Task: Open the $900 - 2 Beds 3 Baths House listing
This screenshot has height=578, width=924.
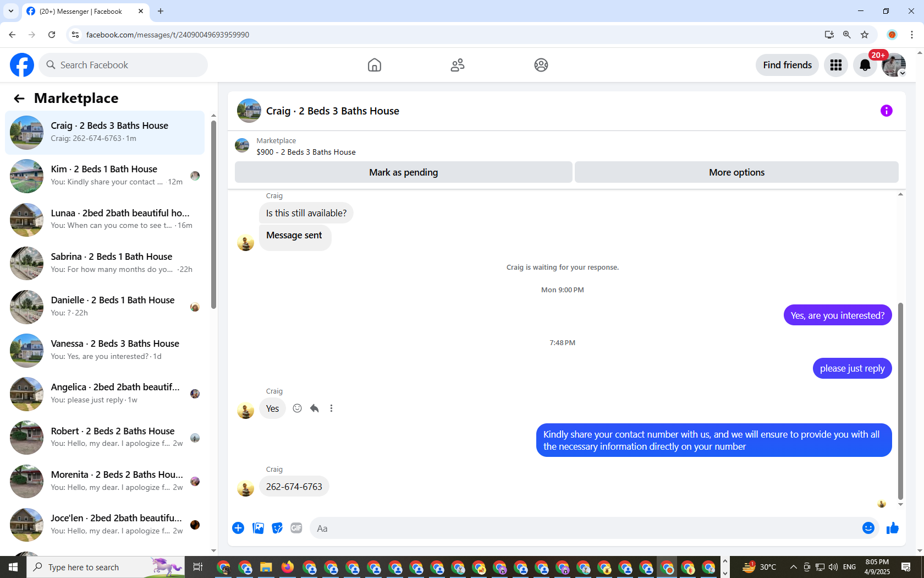Action: [306, 152]
